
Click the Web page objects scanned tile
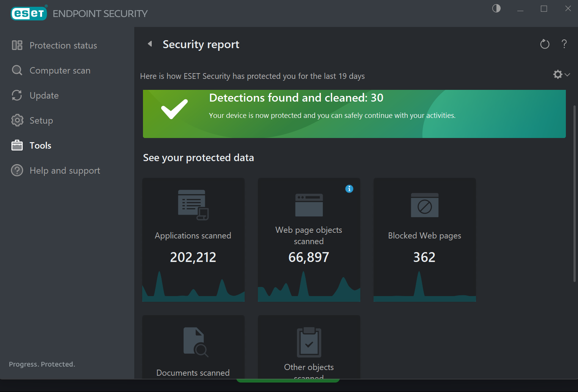tap(309, 240)
